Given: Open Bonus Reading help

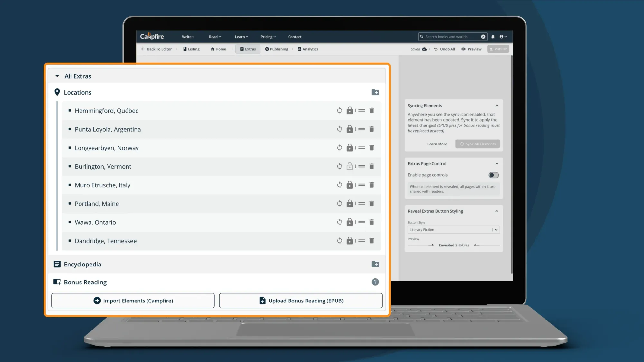Looking at the screenshot, I should click(375, 282).
